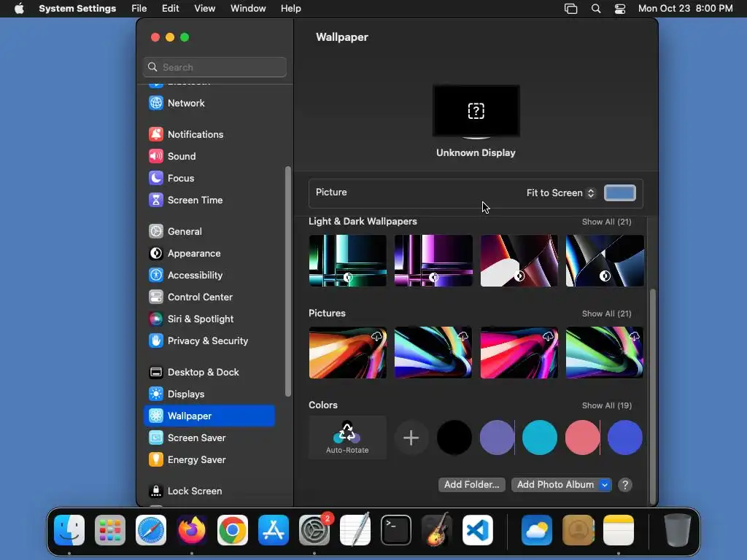Choose the black color swatch
Screen dimensions: 747x560
[x=454, y=437]
